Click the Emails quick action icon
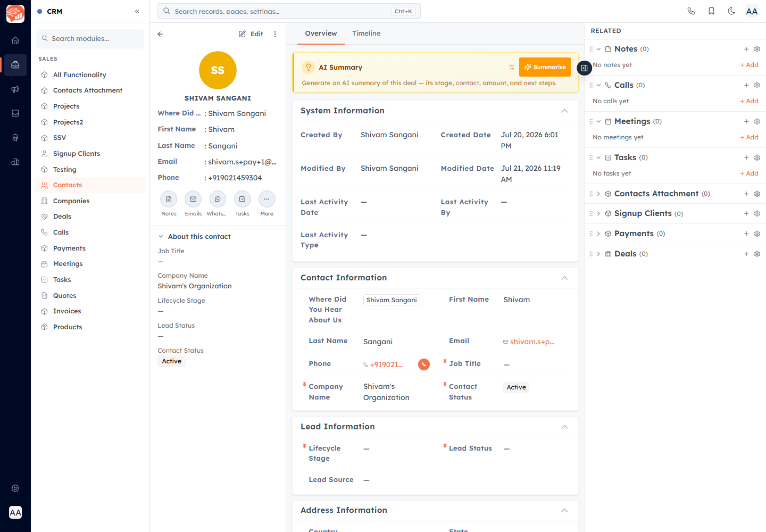The height and width of the screenshot is (532, 766). click(x=193, y=199)
